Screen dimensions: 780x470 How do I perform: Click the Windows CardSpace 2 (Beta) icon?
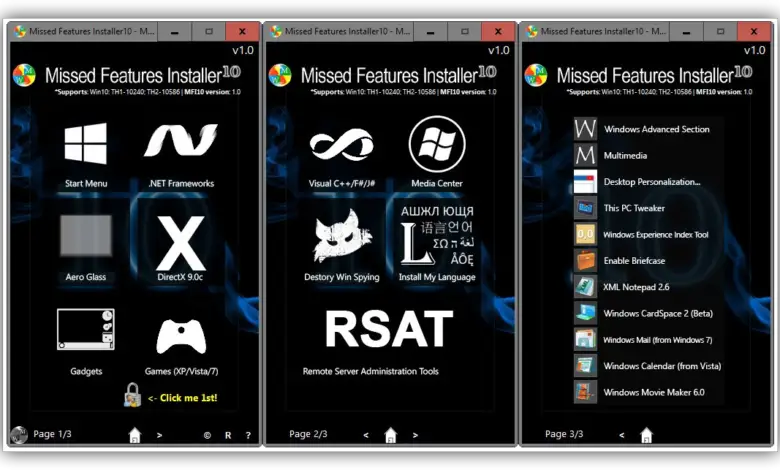click(x=585, y=313)
